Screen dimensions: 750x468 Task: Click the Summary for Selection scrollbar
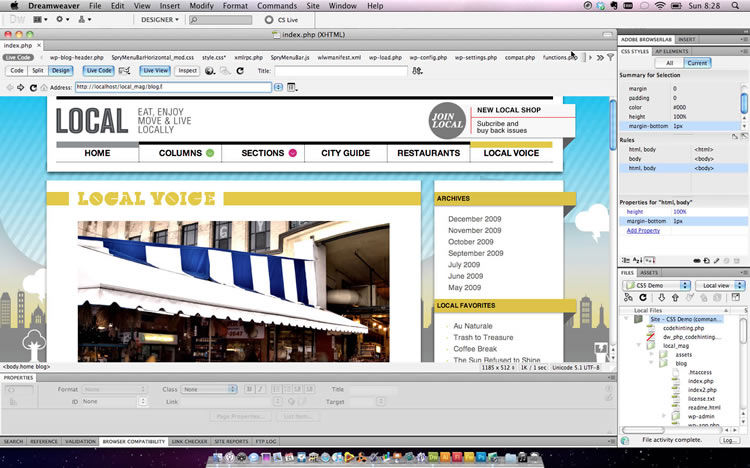pyautogui.click(x=744, y=100)
